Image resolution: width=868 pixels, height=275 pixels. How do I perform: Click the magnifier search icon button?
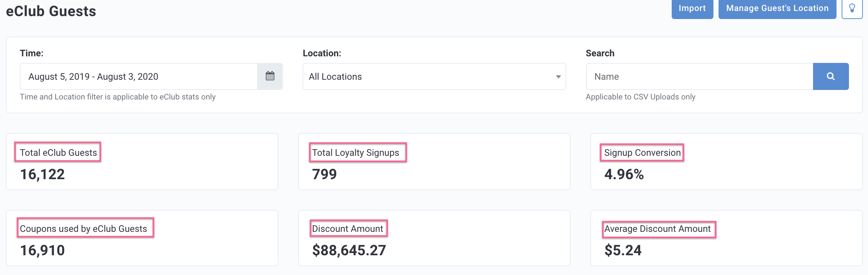point(831,76)
